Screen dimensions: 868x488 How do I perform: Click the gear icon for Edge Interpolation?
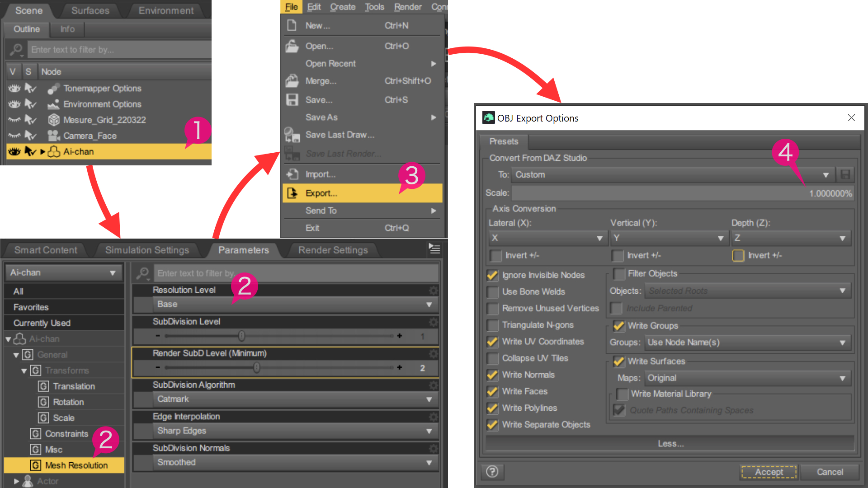[433, 417]
